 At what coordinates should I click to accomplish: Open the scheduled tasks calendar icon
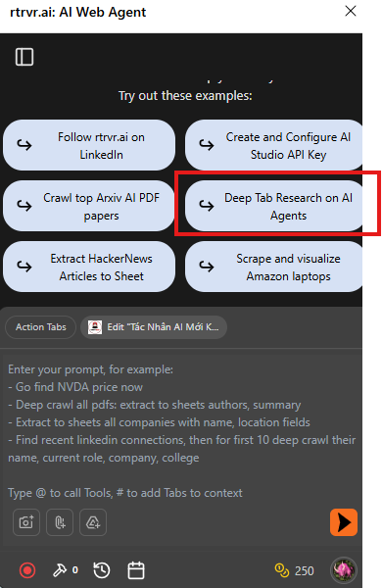click(x=136, y=570)
